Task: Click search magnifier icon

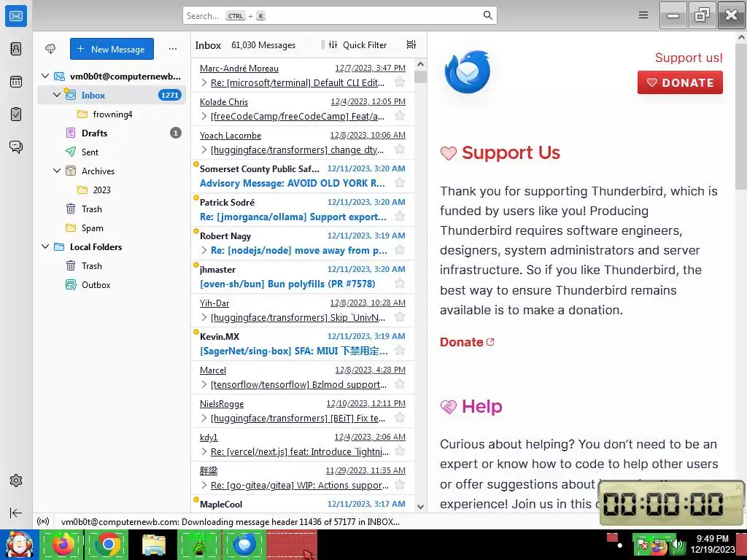Action: click(x=488, y=15)
